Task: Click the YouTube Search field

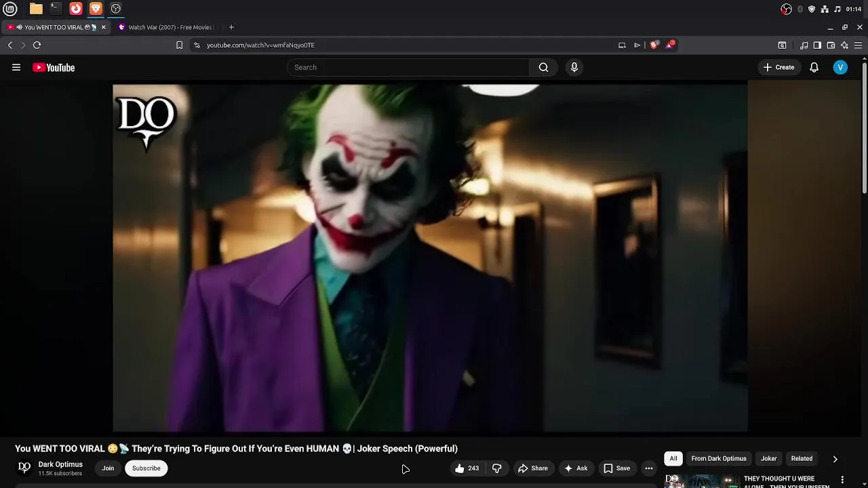Action: [408, 67]
